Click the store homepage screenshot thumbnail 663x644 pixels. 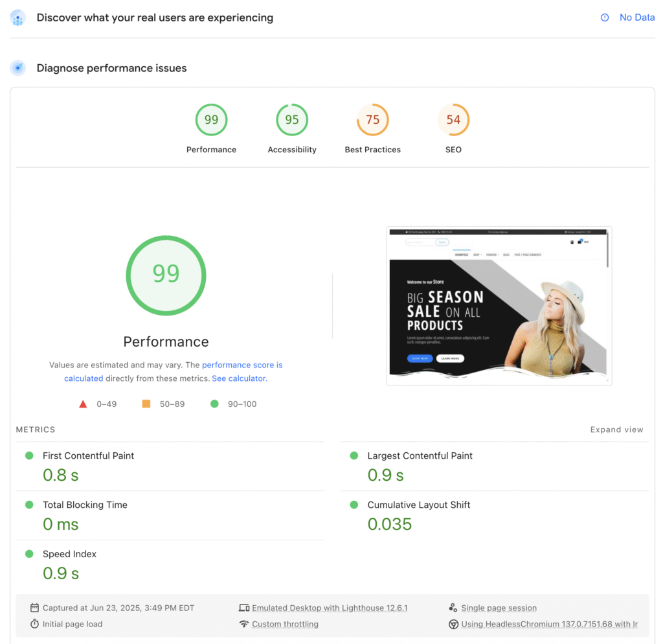[x=499, y=306]
